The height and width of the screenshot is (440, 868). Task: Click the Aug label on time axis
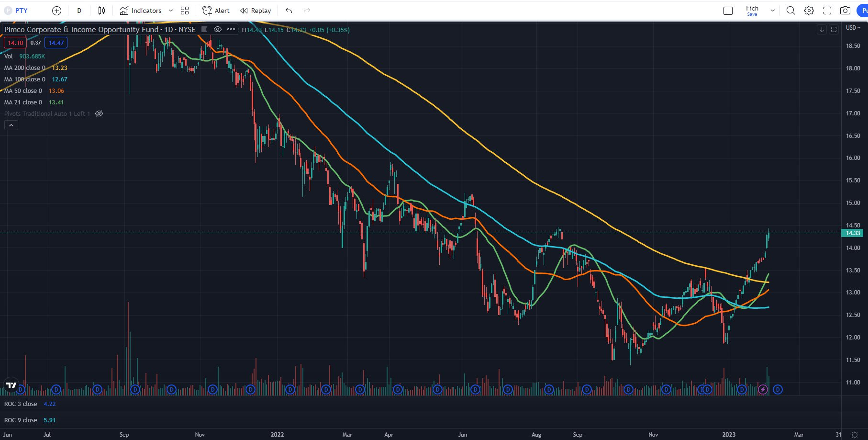click(x=536, y=435)
